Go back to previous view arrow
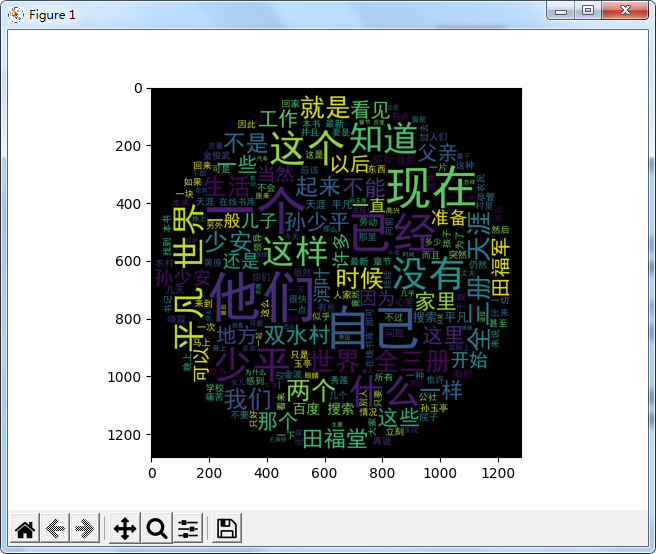This screenshot has width=656, height=554. coord(55,528)
